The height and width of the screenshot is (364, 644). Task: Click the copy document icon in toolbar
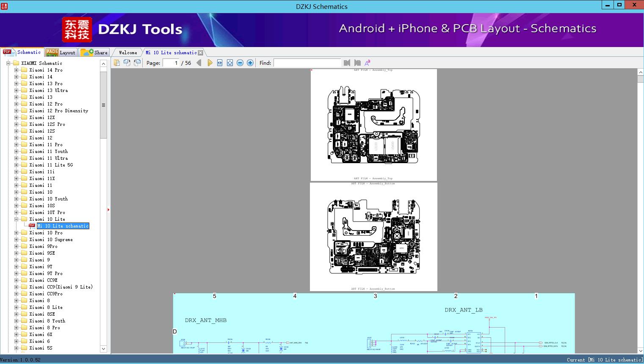[x=117, y=63]
